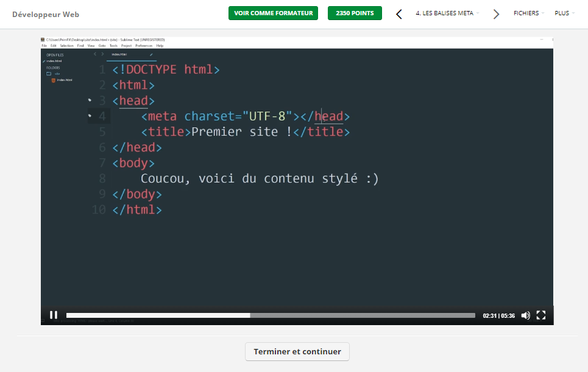The height and width of the screenshot is (372, 588).
Task: Click the closing '</html>' tag on line 10
Action: (x=137, y=210)
